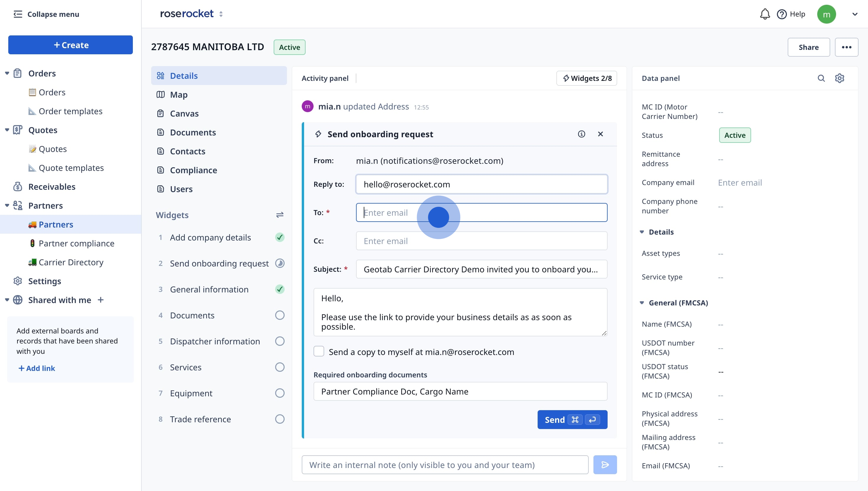
Task: Click the Help question mark icon
Action: coord(781,14)
